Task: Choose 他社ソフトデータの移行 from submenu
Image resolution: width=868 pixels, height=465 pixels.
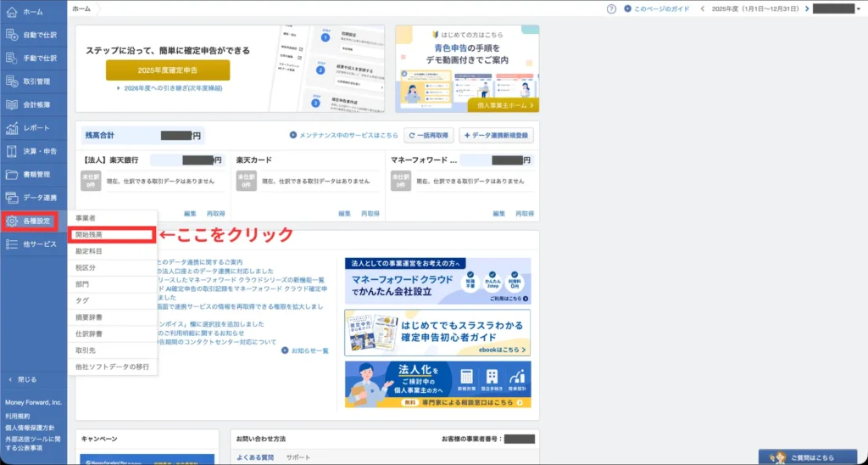Action: click(113, 367)
